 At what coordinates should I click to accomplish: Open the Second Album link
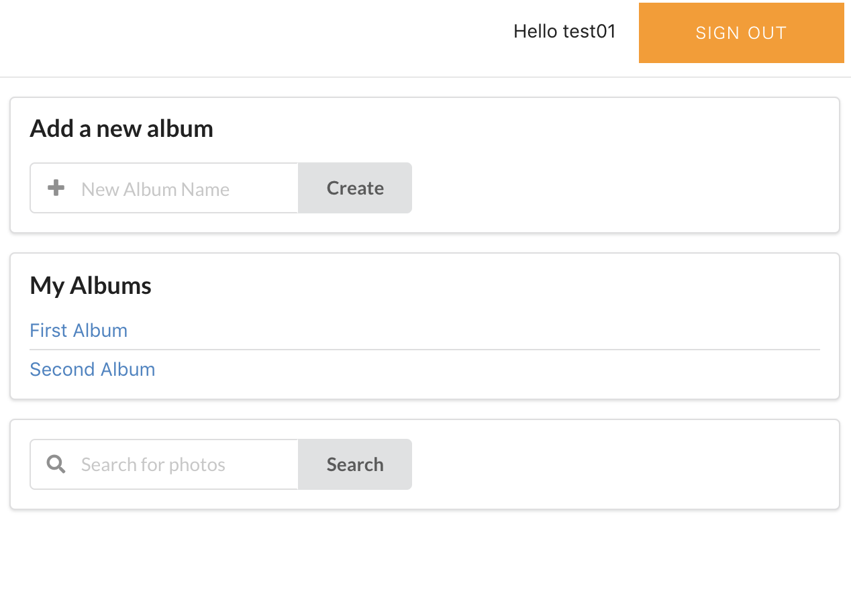pyautogui.click(x=93, y=369)
